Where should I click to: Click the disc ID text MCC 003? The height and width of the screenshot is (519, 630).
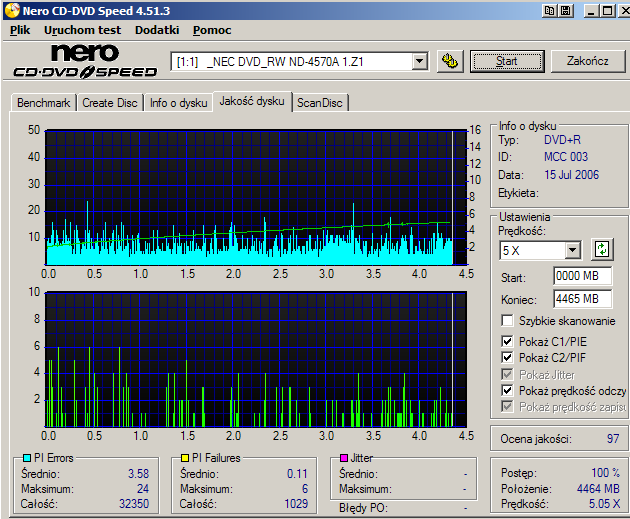click(566, 157)
